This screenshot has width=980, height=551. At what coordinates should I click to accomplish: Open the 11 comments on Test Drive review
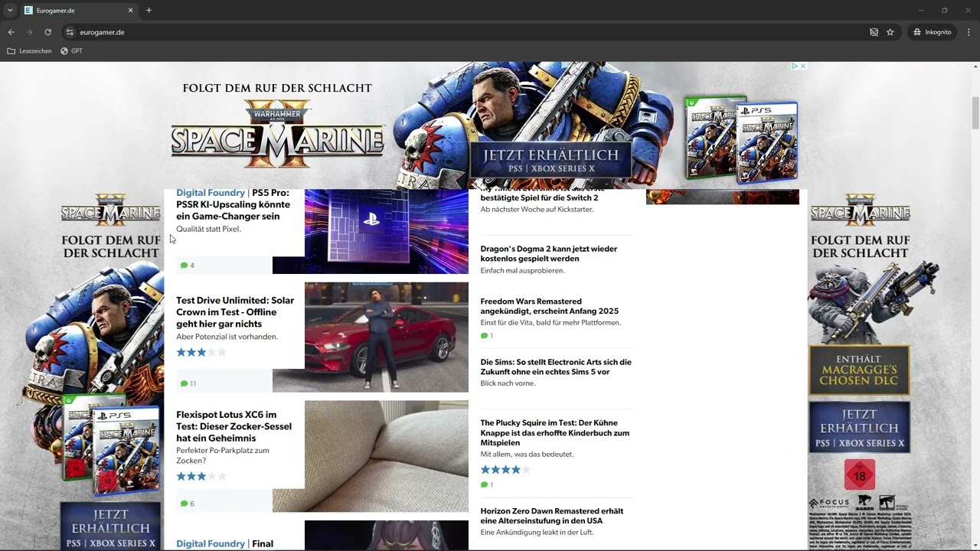point(188,383)
